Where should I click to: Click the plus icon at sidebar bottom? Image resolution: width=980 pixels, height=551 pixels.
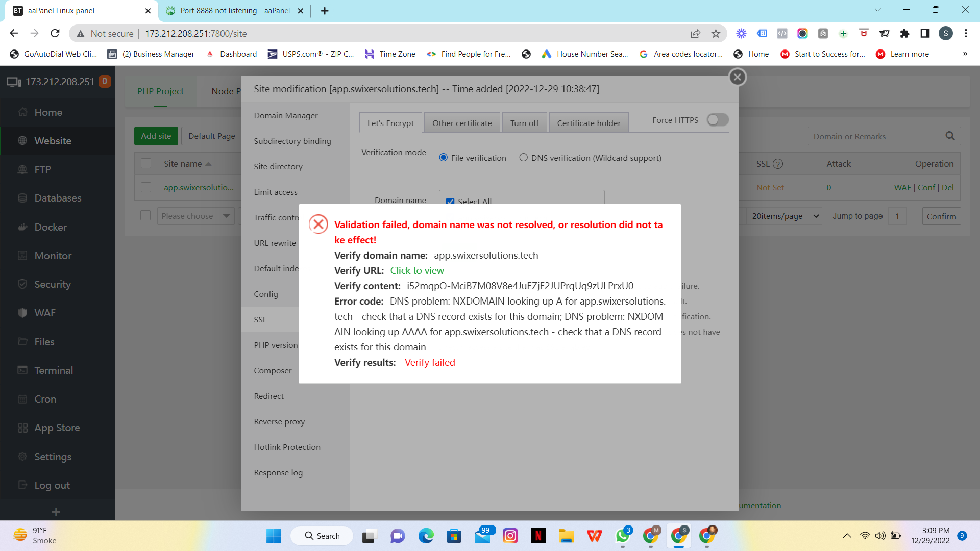(56, 512)
